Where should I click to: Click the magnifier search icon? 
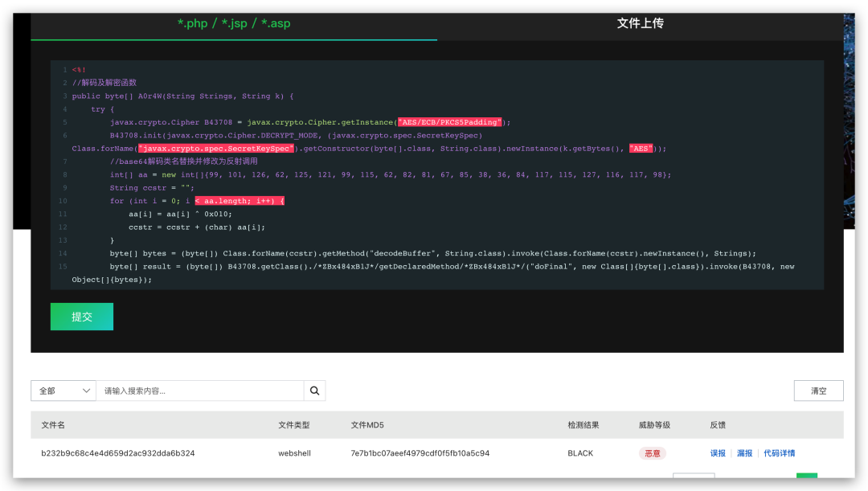pyautogui.click(x=314, y=391)
